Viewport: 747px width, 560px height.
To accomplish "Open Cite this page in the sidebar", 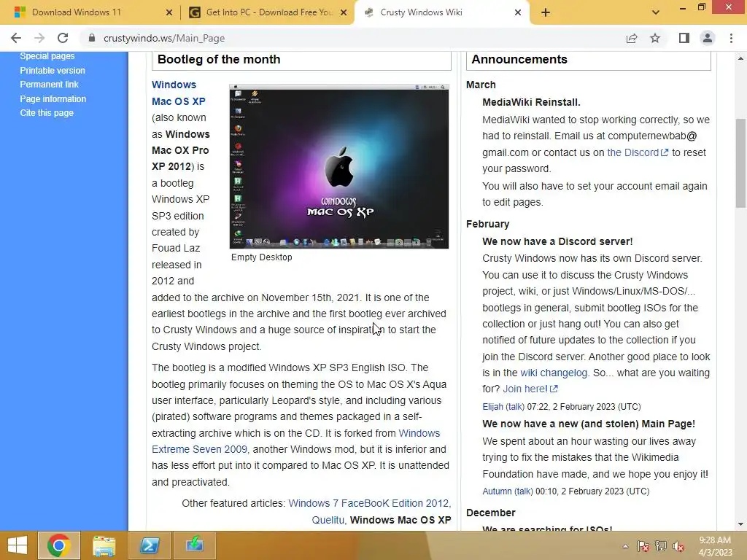I will (x=47, y=113).
